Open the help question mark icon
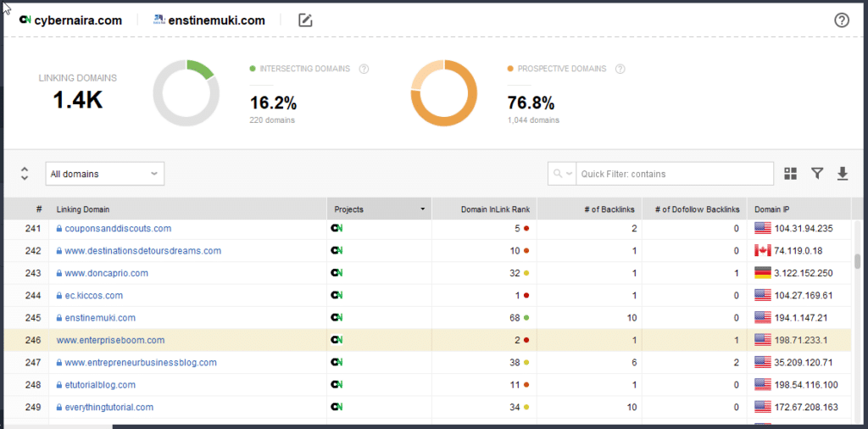The height and width of the screenshot is (429, 868). [x=841, y=20]
